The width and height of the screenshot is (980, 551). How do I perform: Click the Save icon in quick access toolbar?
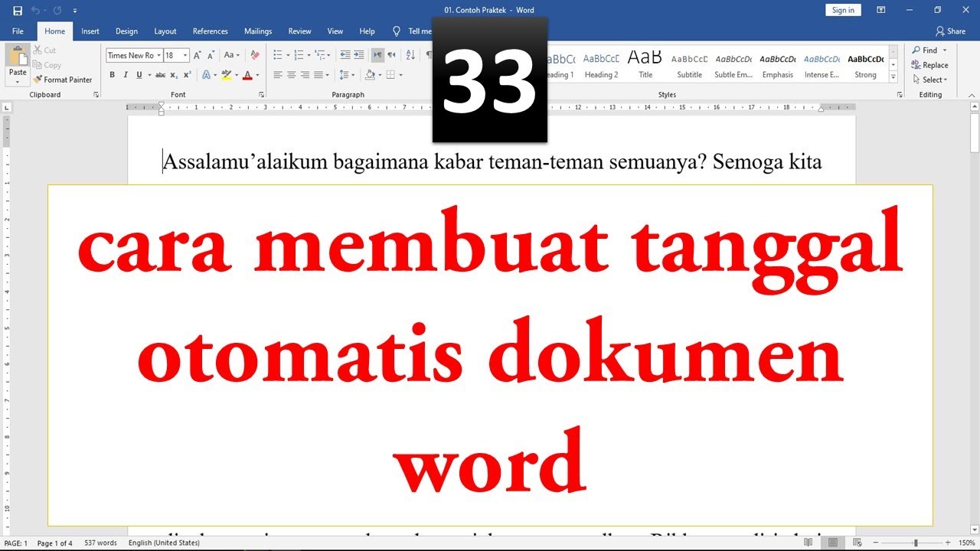pyautogui.click(x=18, y=11)
